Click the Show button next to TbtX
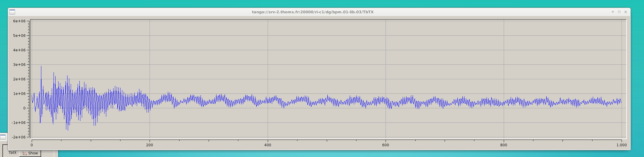 (30, 153)
